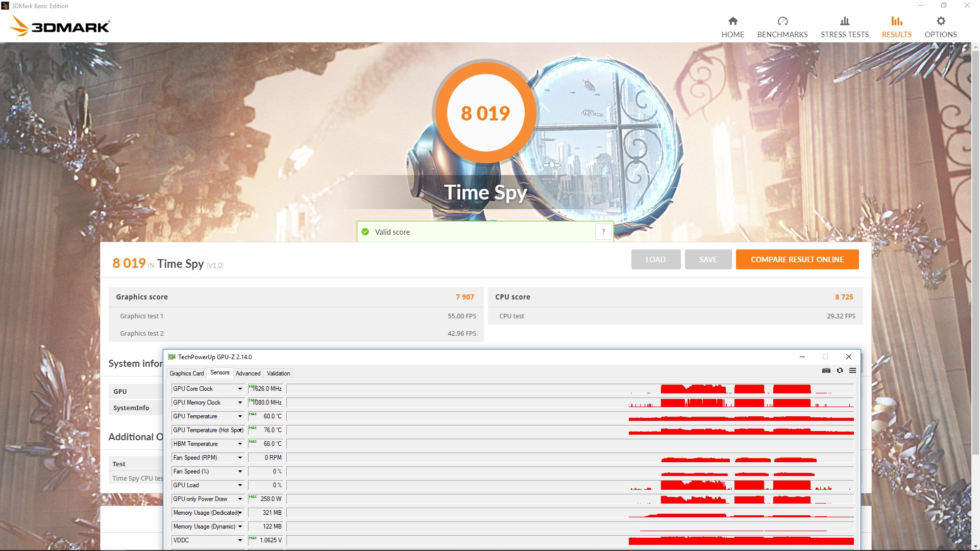Click the 76.0 °C hot spot reading
The width and height of the screenshot is (980, 551).
(x=265, y=430)
